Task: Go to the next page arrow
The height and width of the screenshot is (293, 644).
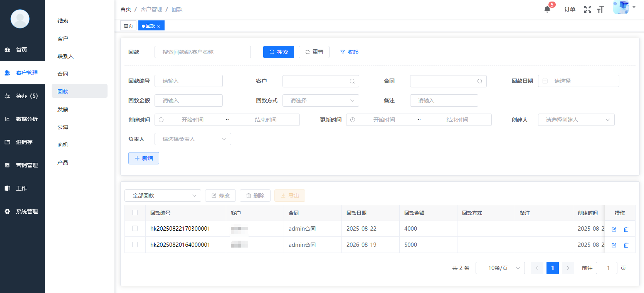Action: click(568, 268)
